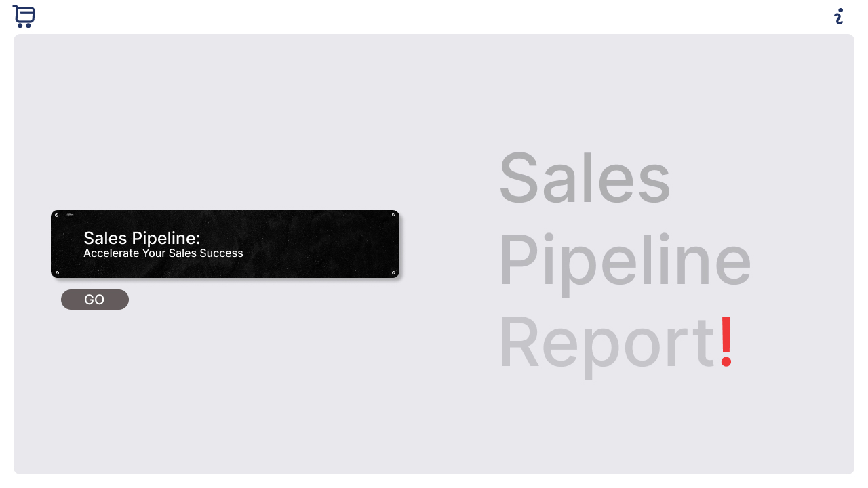Click the red exclamation mark

pyautogui.click(x=726, y=341)
